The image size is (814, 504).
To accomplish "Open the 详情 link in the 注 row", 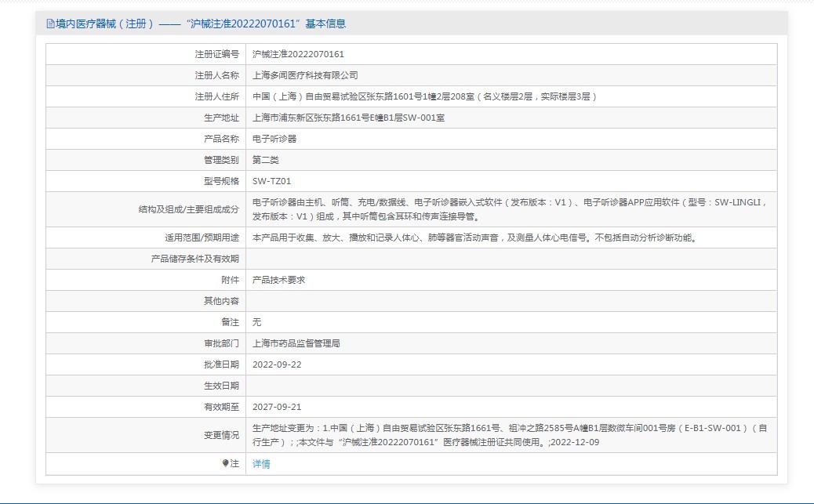I will 261,464.
